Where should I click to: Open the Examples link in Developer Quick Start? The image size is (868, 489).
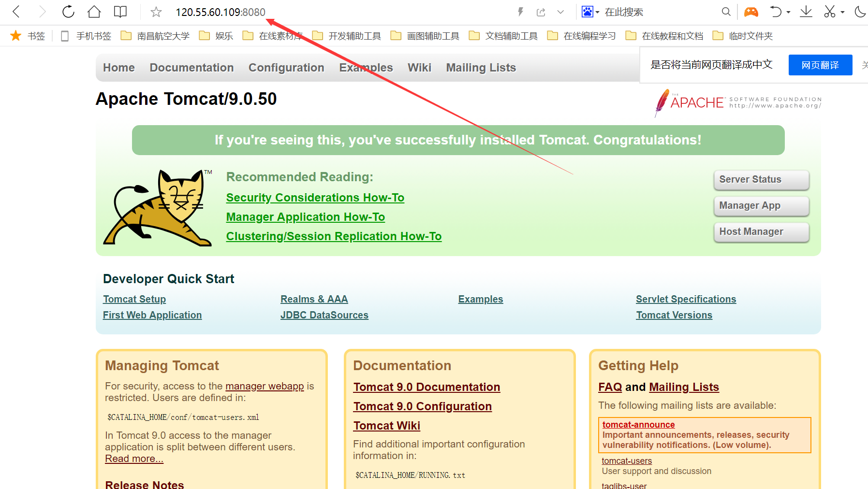481,299
